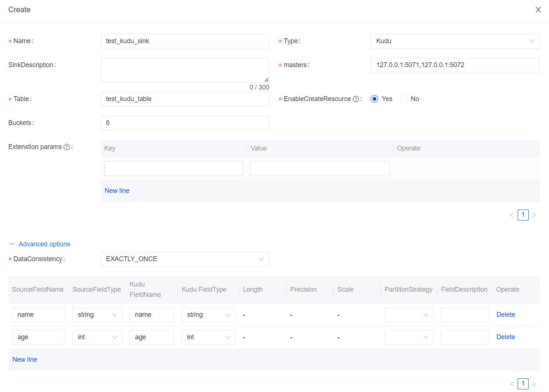
Task: Delete the name field row
Action: coord(505,315)
